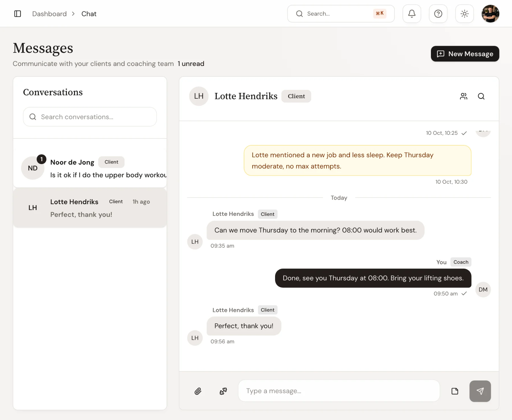Open the notifications bell
Image resolution: width=512 pixels, height=420 pixels.
point(412,14)
